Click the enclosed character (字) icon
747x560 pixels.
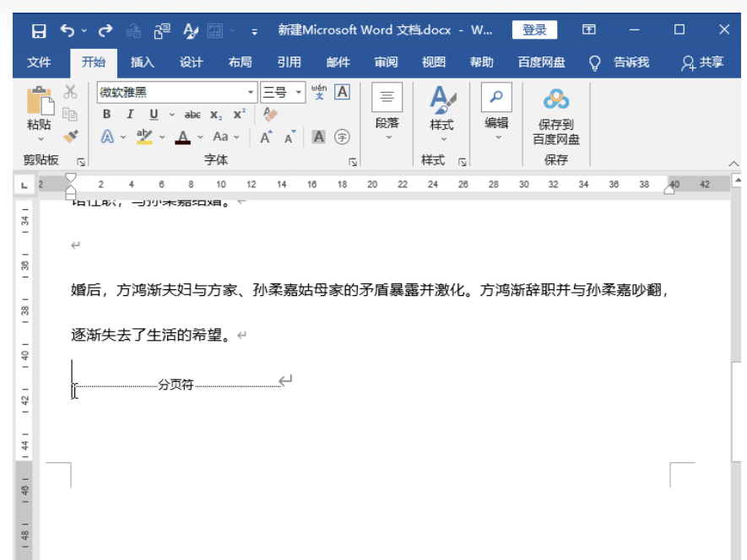(x=342, y=137)
